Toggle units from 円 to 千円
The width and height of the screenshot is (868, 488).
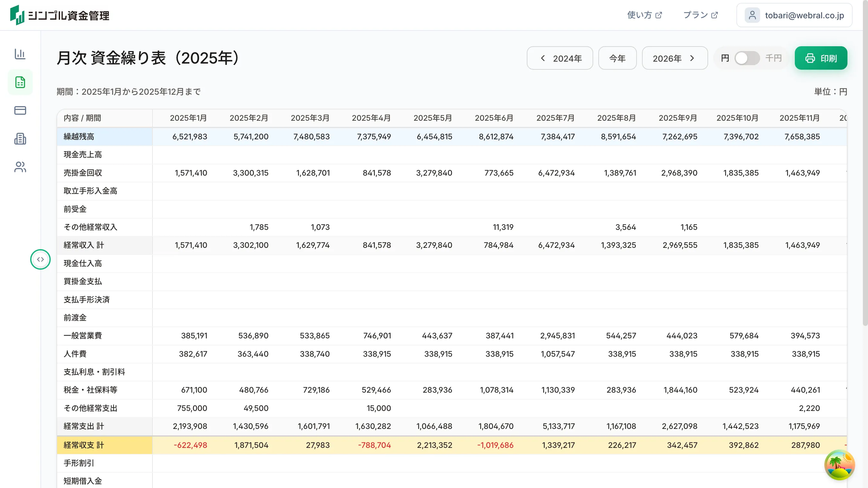(747, 58)
